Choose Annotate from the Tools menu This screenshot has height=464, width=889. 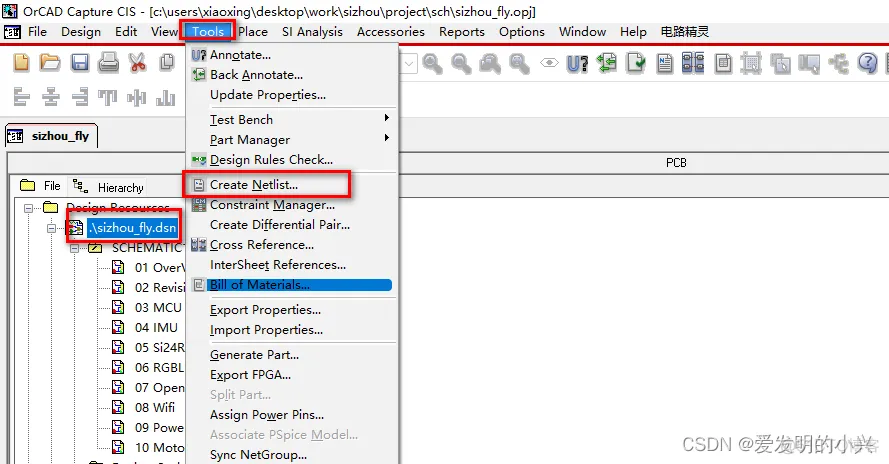pos(292,55)
